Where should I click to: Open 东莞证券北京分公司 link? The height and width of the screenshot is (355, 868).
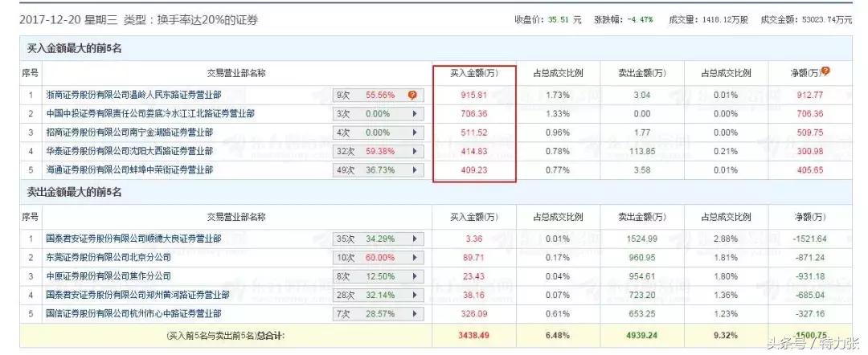108,258
